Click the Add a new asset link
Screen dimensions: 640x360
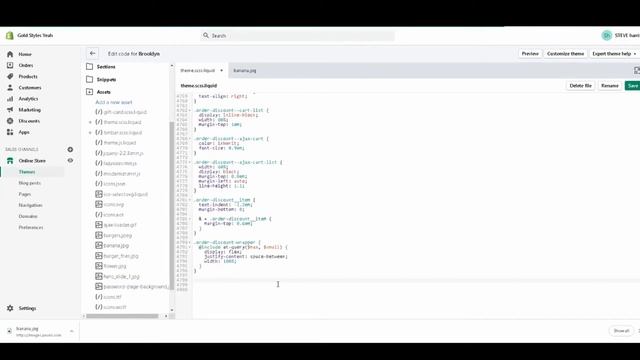(x=114, y=102)
